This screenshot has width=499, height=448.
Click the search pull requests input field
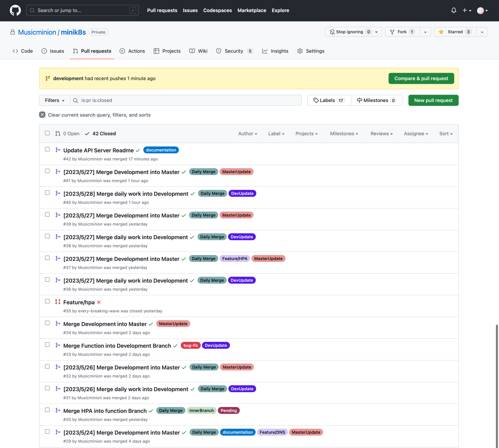[186, 100]
